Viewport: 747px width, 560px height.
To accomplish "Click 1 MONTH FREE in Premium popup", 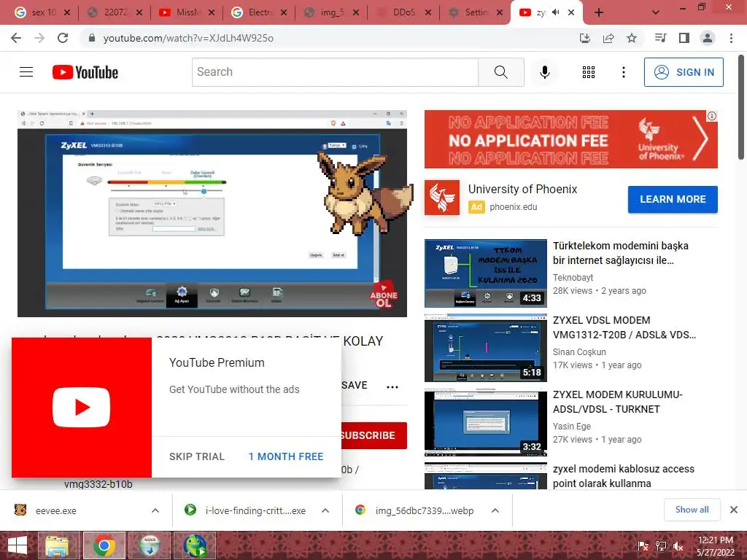I will pos(286,456).
